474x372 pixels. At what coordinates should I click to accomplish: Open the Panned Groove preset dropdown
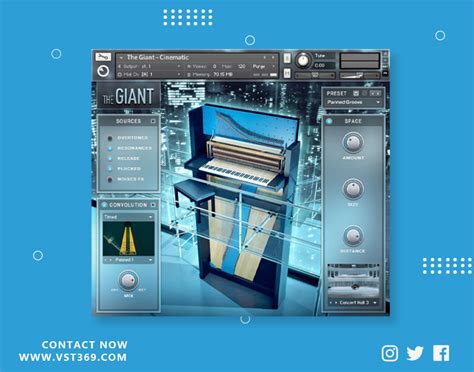tap(353, 102)
